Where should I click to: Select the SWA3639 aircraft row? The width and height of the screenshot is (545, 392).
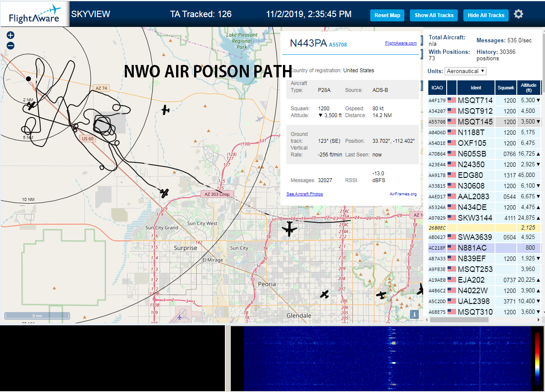(x=485, y=237)
